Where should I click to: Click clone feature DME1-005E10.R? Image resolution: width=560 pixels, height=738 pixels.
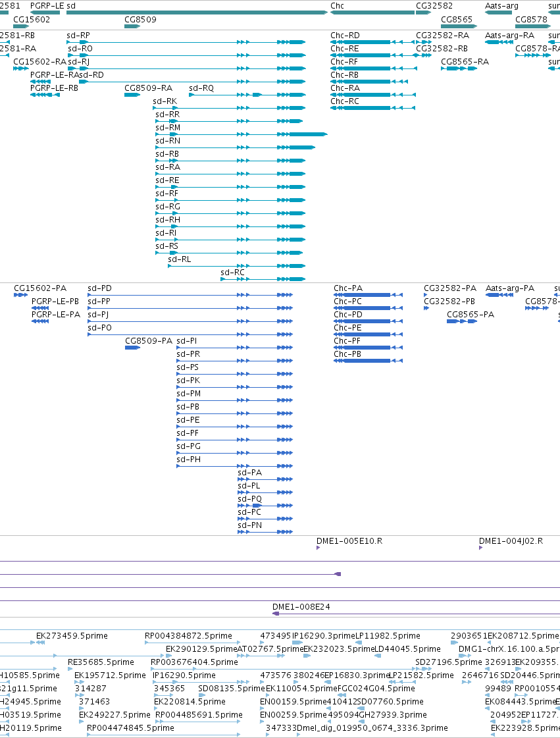pos(318,548)
